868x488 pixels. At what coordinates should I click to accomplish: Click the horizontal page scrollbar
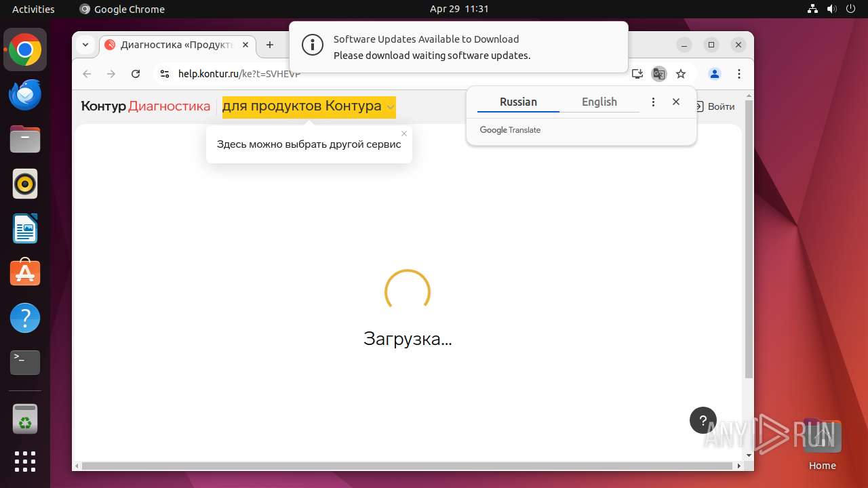click(408, 466)
